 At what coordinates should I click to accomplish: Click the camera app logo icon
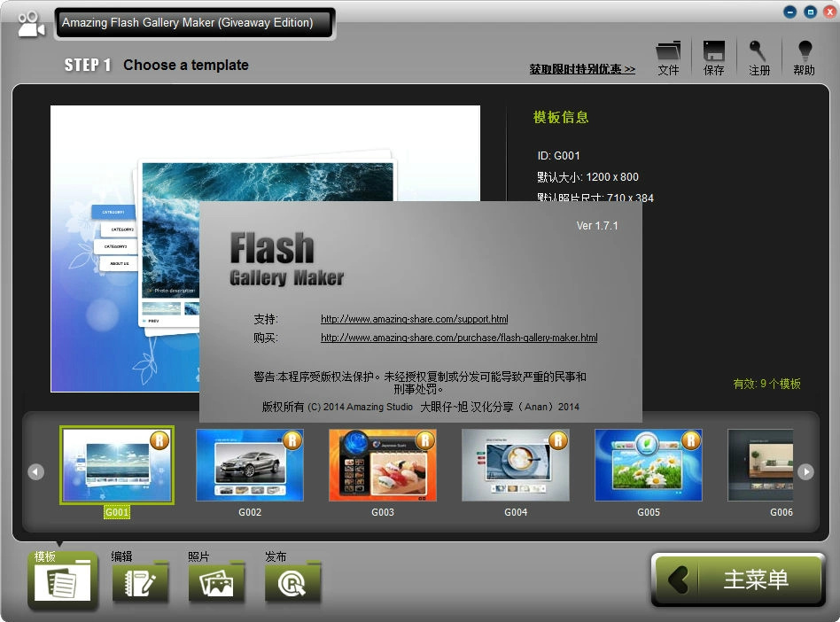30,24
